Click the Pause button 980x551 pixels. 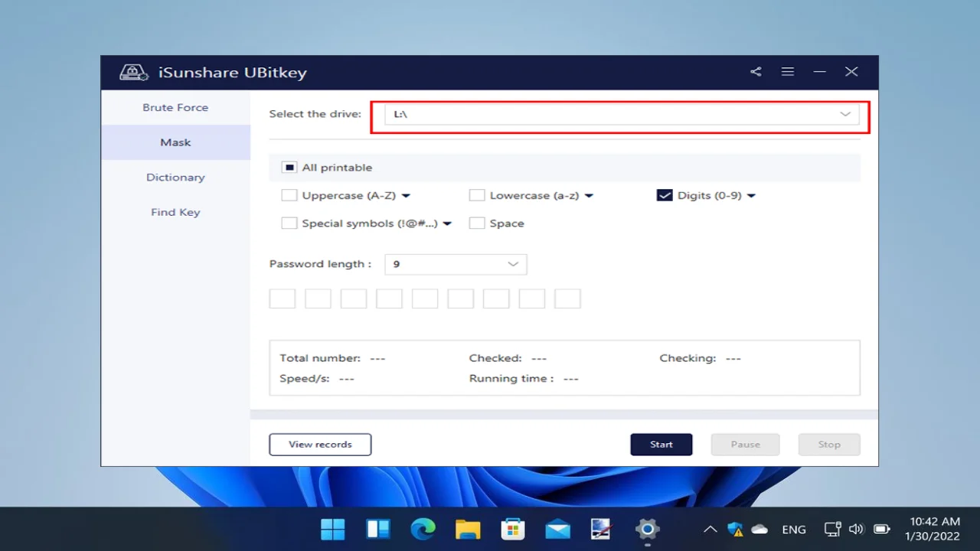745,445
